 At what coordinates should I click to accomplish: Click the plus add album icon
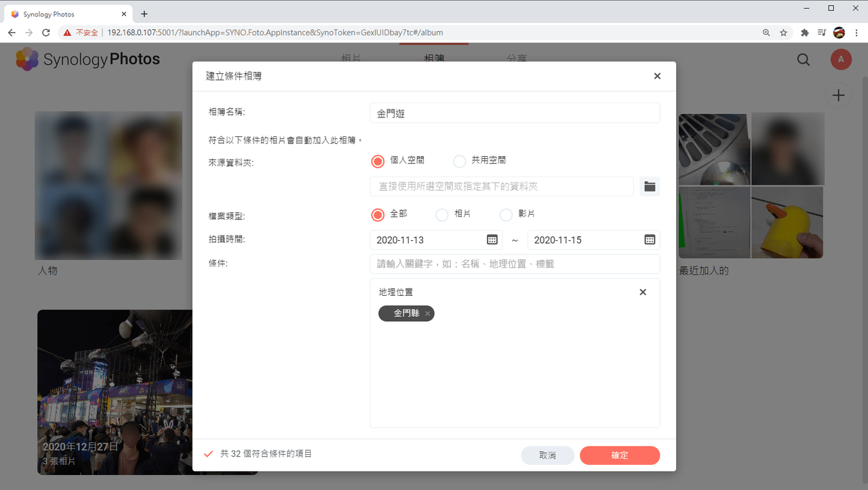839,96
